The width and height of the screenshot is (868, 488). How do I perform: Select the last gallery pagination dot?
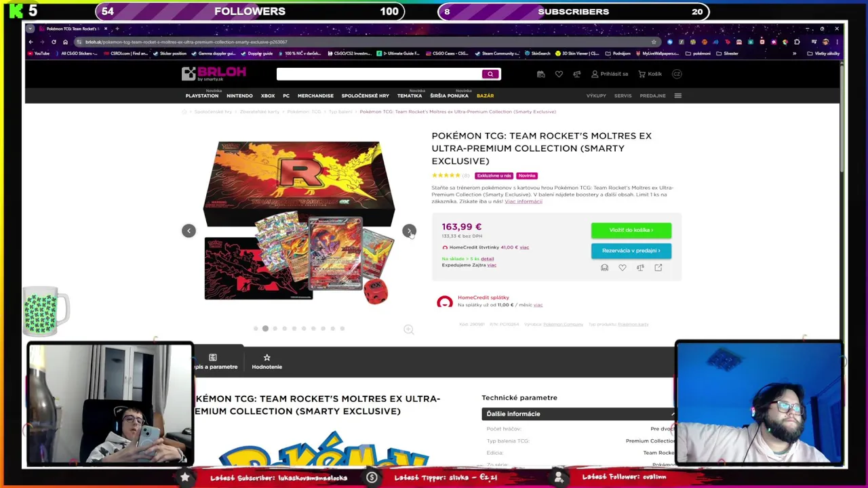click(342, 329)
